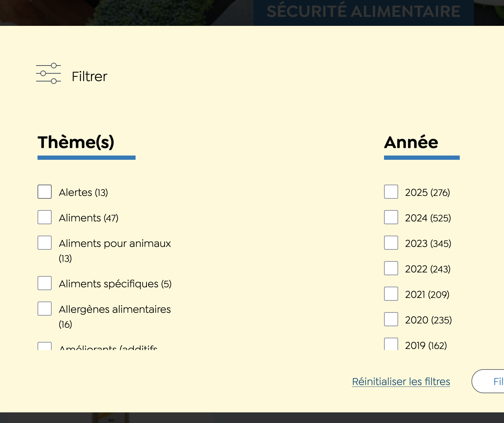504x423 pixels.
Task: Click the Thème(s) section heading
Action: (76, 142)
